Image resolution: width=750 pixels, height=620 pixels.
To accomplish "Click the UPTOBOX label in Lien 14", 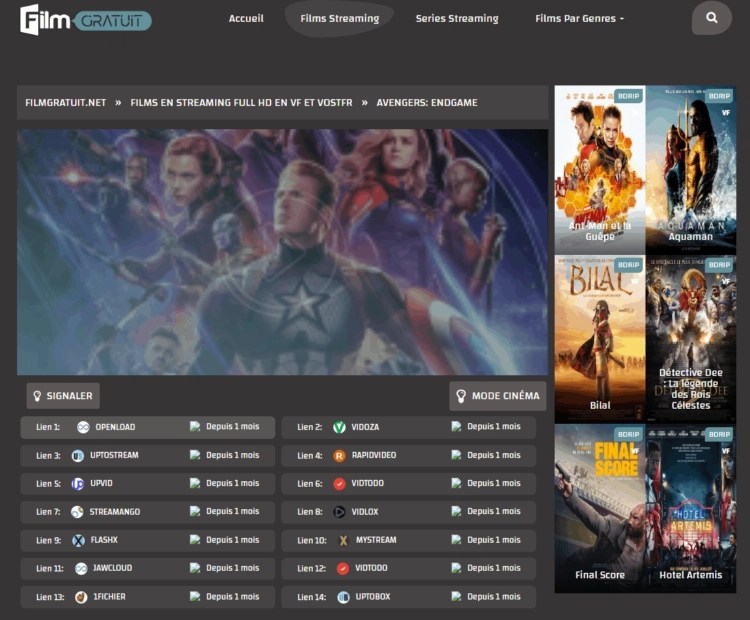I will click(x=373, y=597).
